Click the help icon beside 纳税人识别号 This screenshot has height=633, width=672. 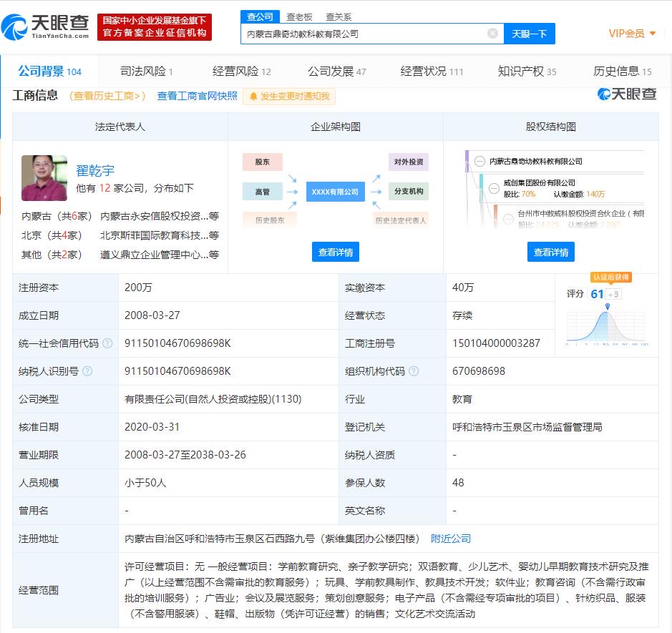(x=87, y=371)
